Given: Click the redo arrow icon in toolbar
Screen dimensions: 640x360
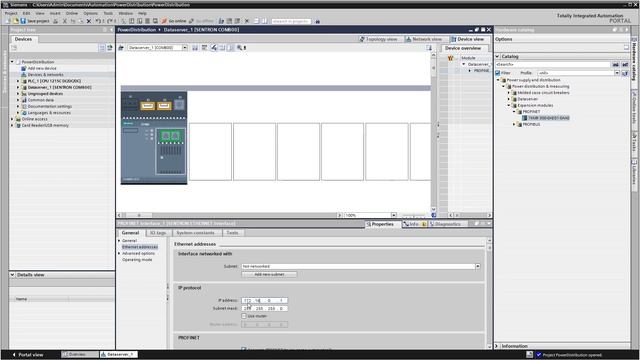Looking at the screenshot, I should (109, 21).
